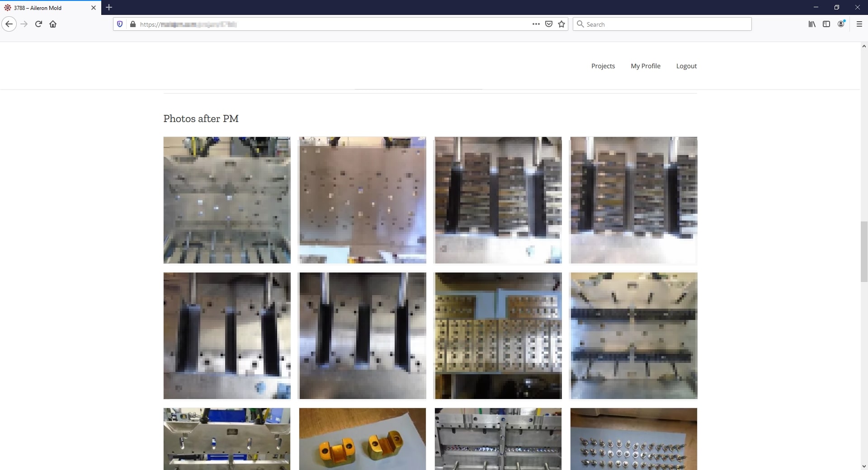Screen dimensions: 868x470
Task: Click the page vertical scrollbar thumb
Action: [863, 252]
